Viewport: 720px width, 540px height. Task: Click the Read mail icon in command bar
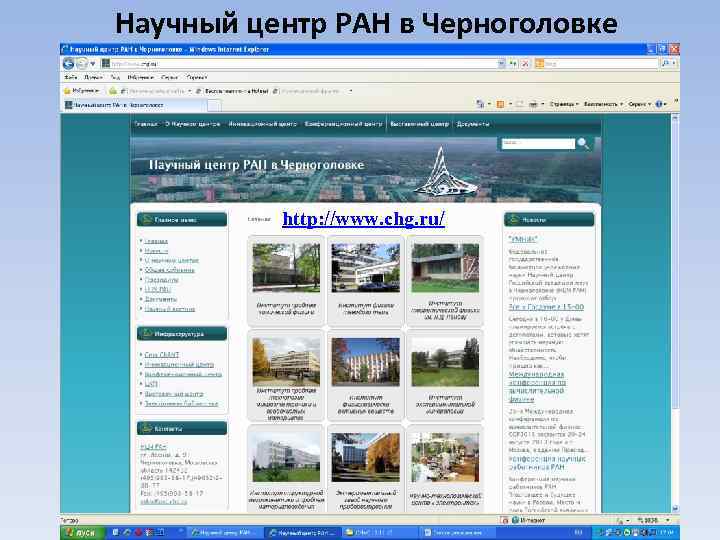519,104
